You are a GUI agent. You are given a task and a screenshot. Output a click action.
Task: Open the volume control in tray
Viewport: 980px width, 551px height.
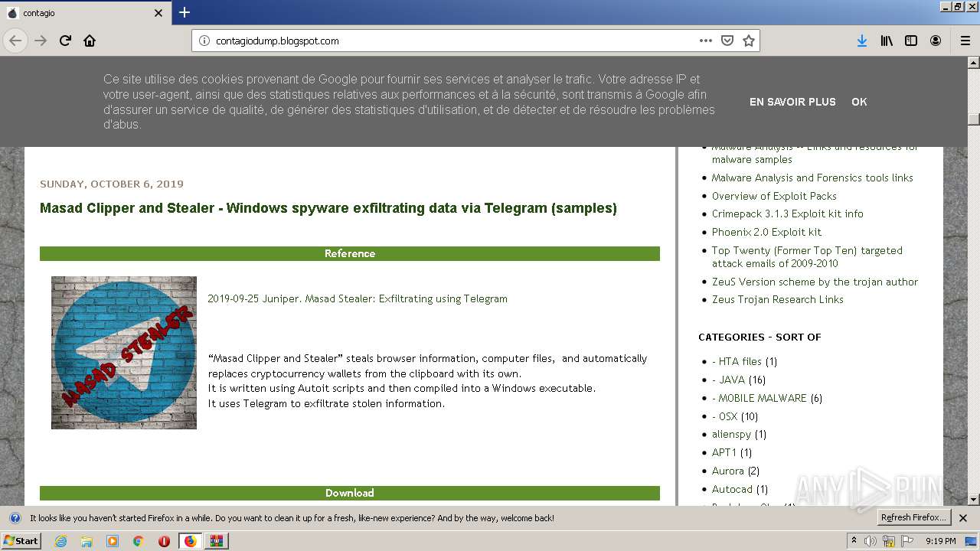tap(871, 541)
